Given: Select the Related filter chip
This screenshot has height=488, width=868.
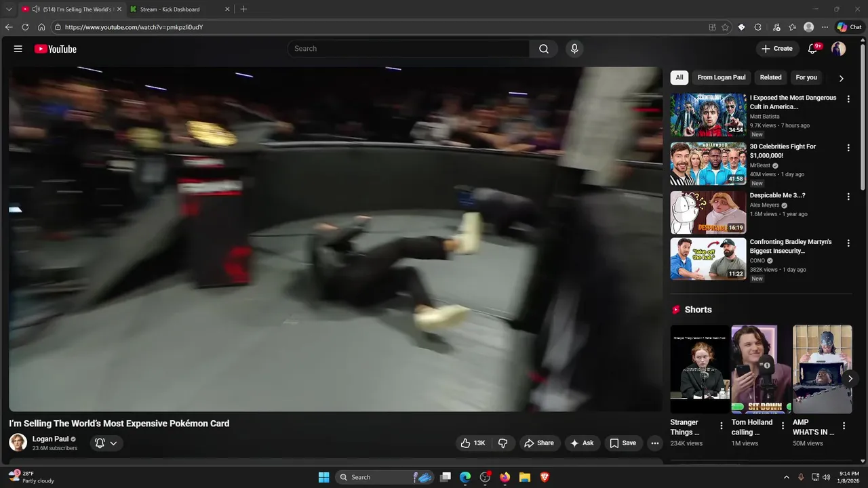Looking at the screenshot, I should point(771,77).
